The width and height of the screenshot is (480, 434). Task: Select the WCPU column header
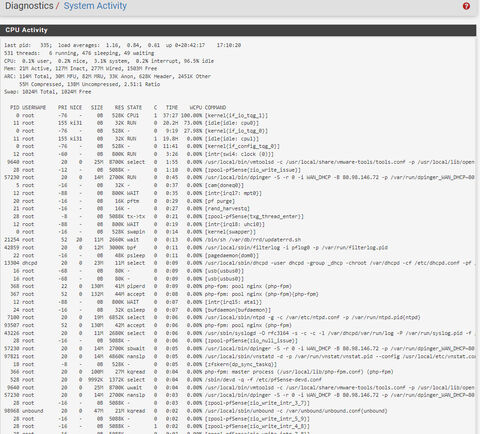196,107
